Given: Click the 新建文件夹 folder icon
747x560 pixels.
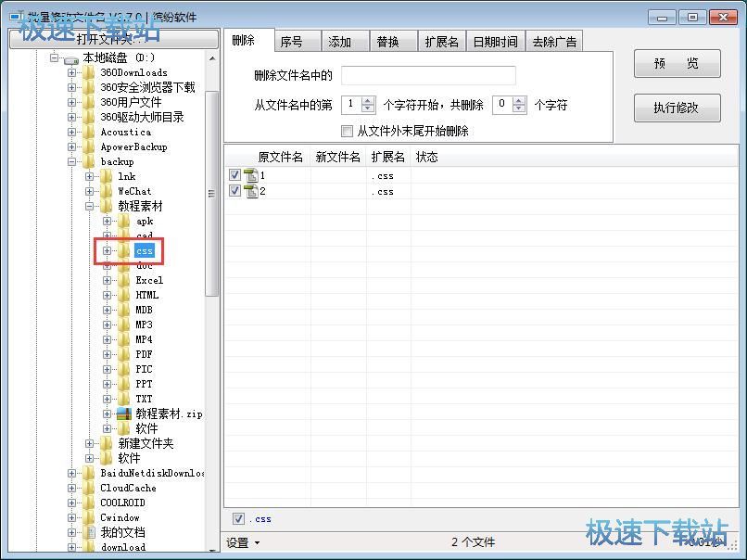Looking at the screenshot, I should 107,443.
